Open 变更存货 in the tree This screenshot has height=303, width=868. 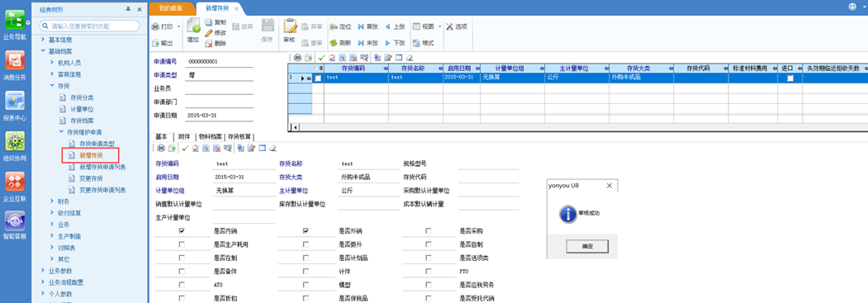(x=91, y=178)
